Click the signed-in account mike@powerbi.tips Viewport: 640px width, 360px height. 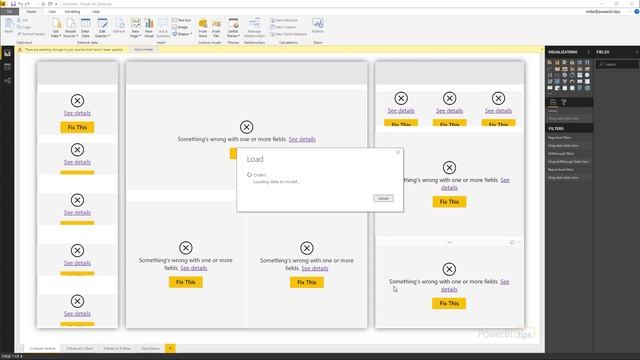603,12
